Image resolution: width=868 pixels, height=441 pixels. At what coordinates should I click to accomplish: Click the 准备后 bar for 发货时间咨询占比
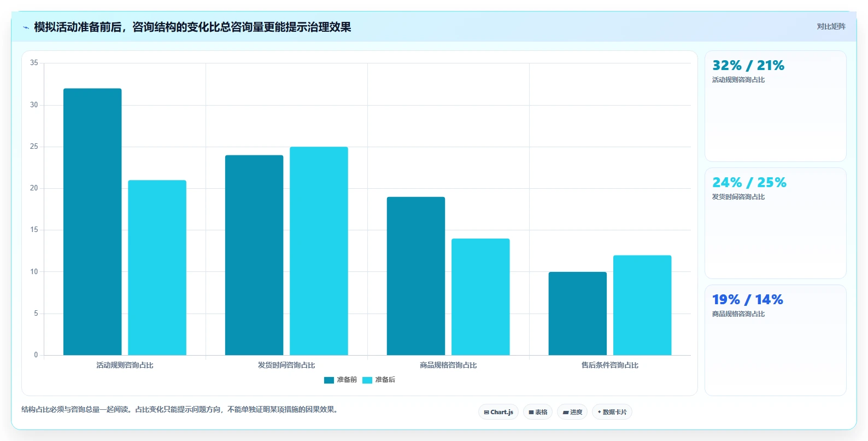coord(319,251)
